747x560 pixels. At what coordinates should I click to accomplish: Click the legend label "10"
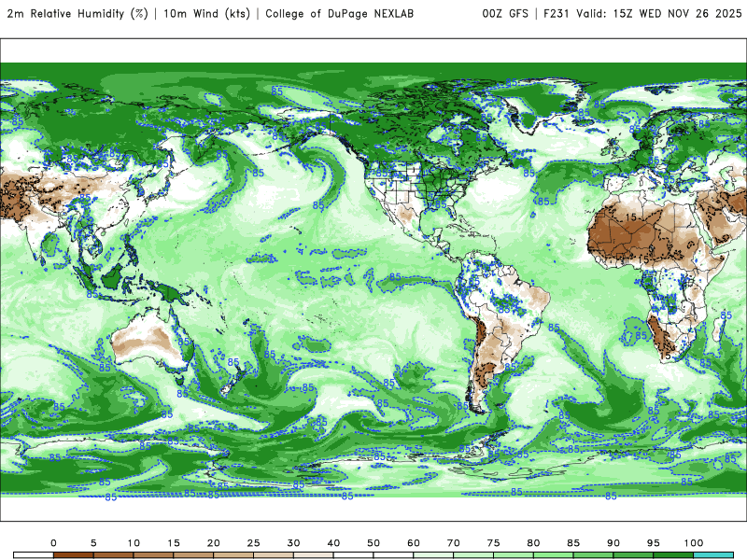pyautogui.click(x=134, y=543)
